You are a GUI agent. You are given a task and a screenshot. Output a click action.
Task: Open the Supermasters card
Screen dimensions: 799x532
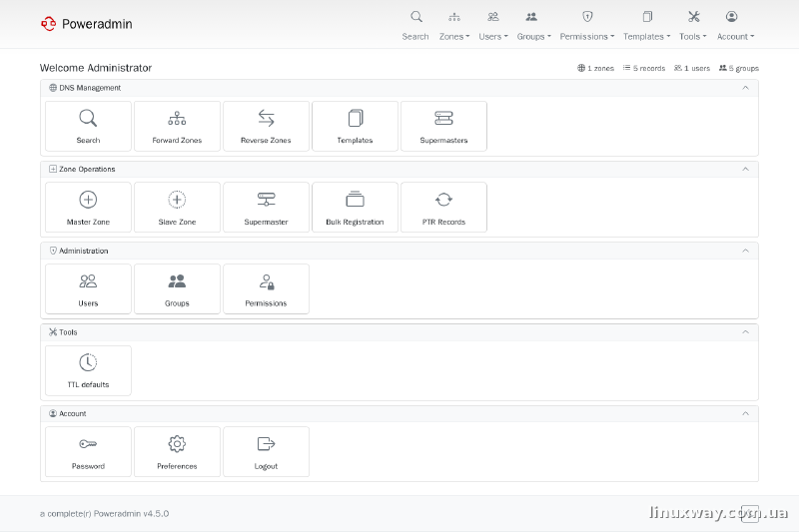point(443,126)
